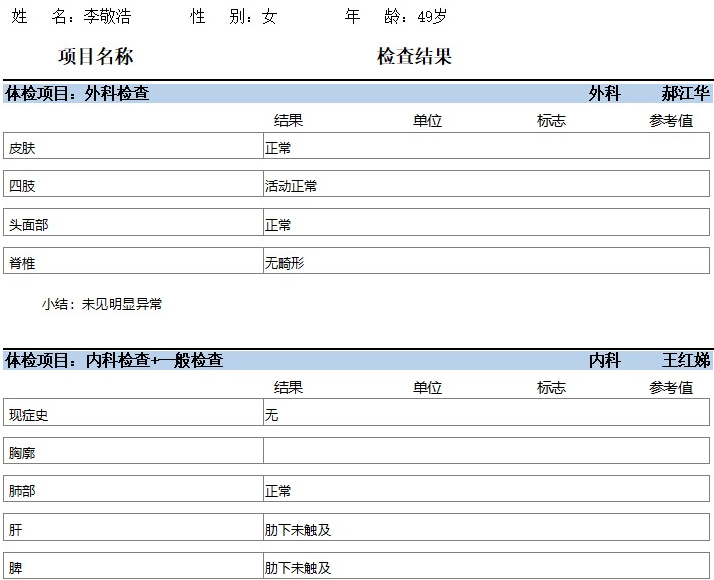
Task: Select the 肺部 item cell
Action: point(133,488)
